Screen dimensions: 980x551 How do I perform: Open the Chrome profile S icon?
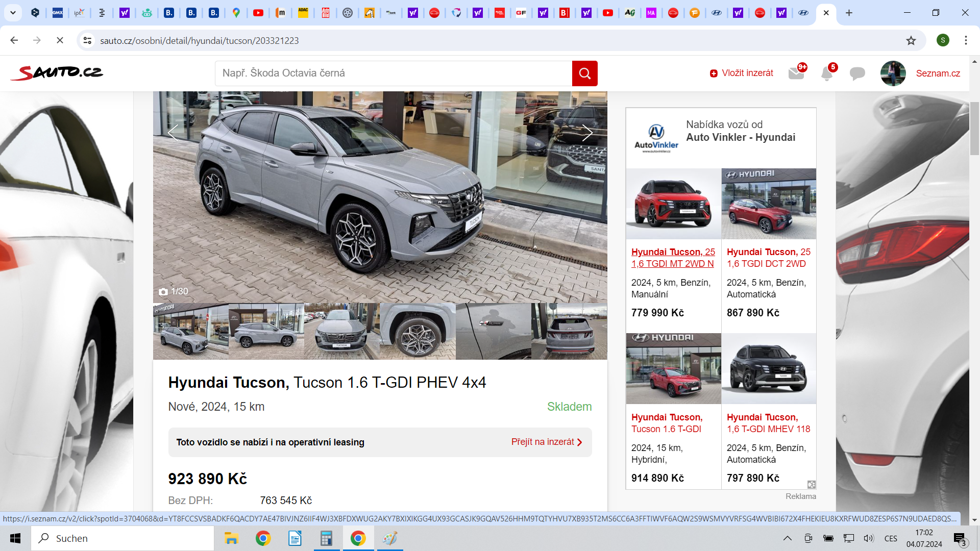(x=943, y=40)
